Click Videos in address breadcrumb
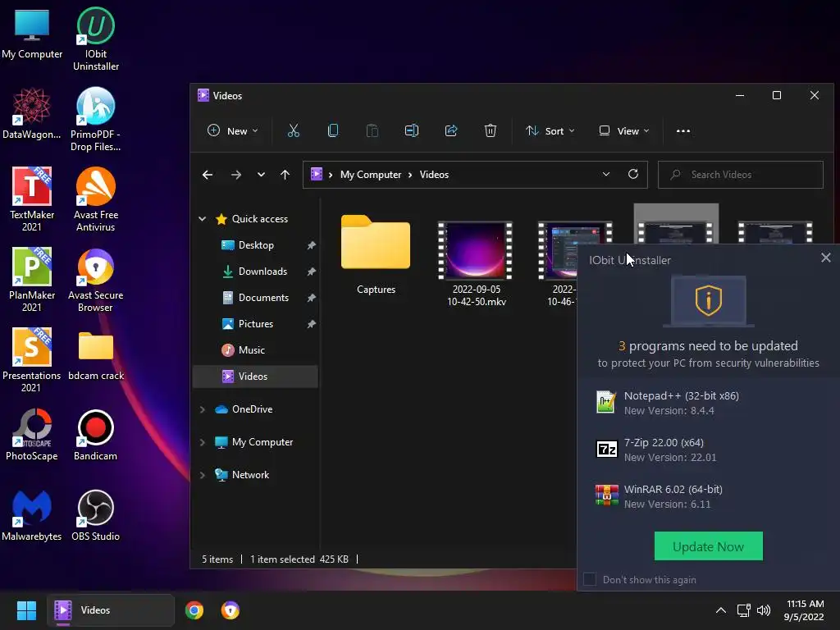The height and width of the screenshot is (630, 840). click(434, 175)
